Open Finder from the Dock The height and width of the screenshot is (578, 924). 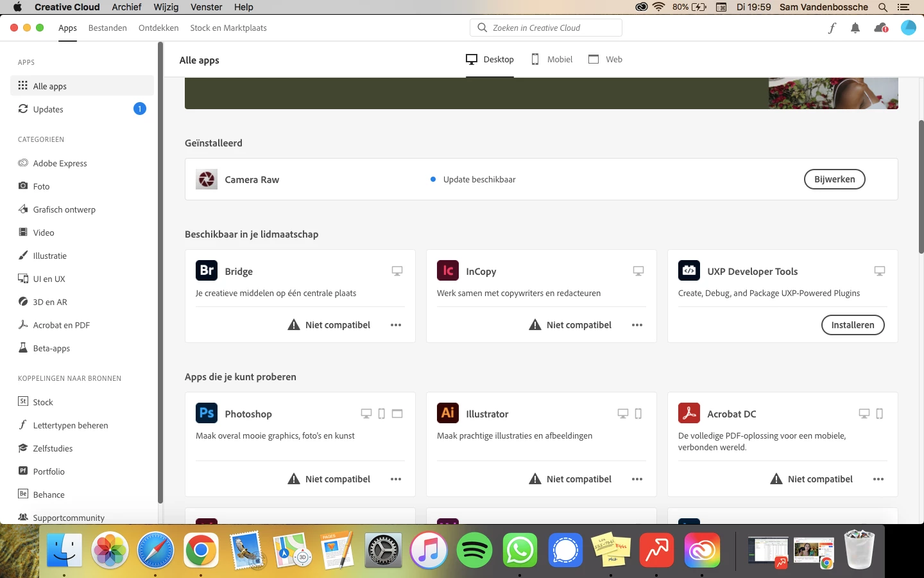(x=64, y=550)
